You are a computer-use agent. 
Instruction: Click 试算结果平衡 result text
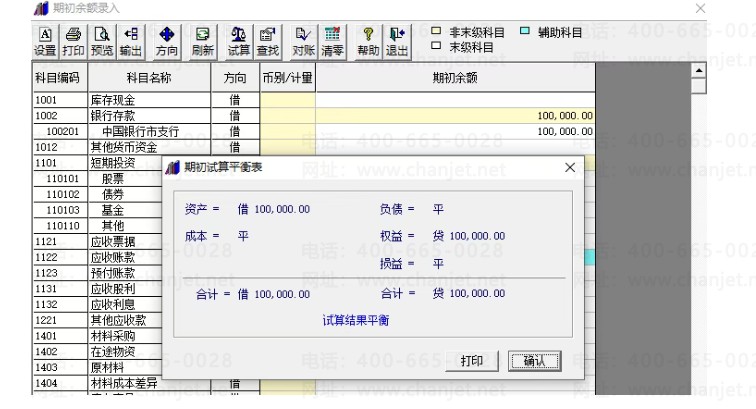[356, 320]
